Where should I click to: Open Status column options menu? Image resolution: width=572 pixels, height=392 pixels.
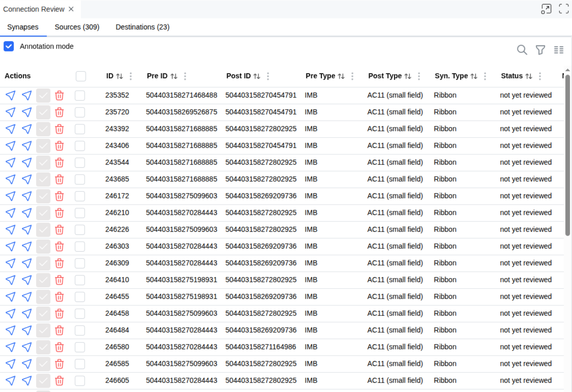(x=540, y=76)
